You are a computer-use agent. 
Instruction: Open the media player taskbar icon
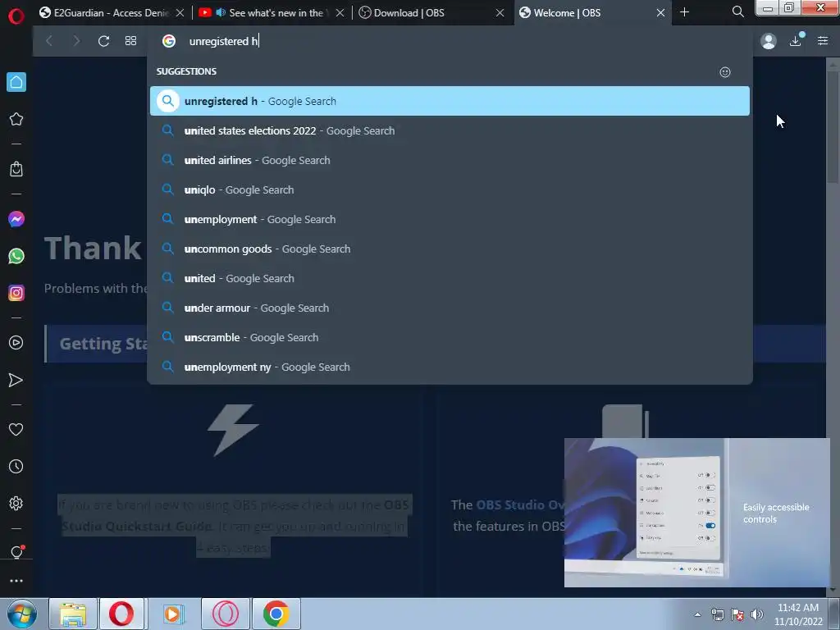pyautogui.click(x=173, y=614)
